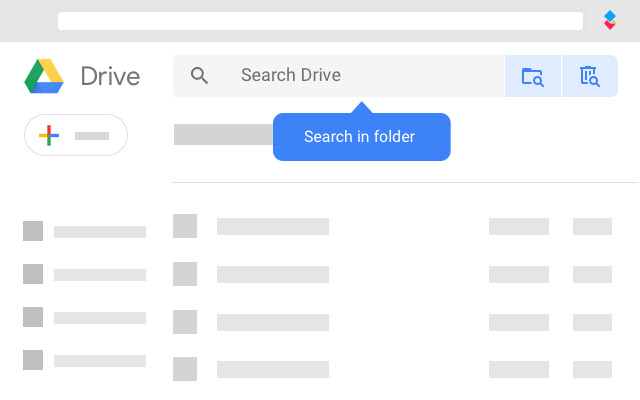Click the folder search icon
The width and height of the screenshot is (640, 400).
pos(533,76)
